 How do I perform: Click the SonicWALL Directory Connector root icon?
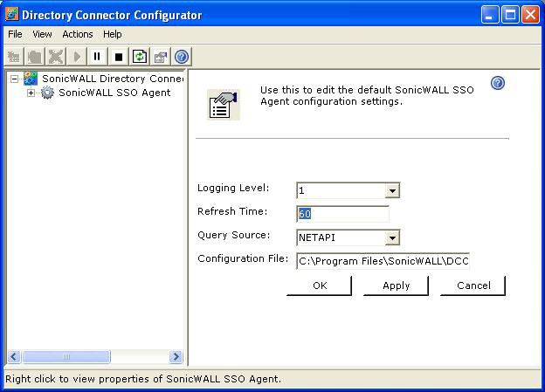coord(31,79)
